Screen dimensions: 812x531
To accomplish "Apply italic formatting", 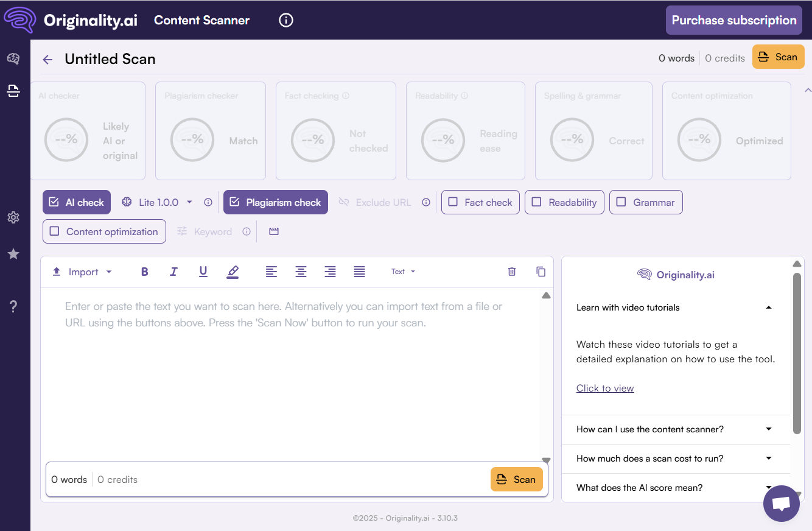I will pyautogui.click(x=173, y=272).
